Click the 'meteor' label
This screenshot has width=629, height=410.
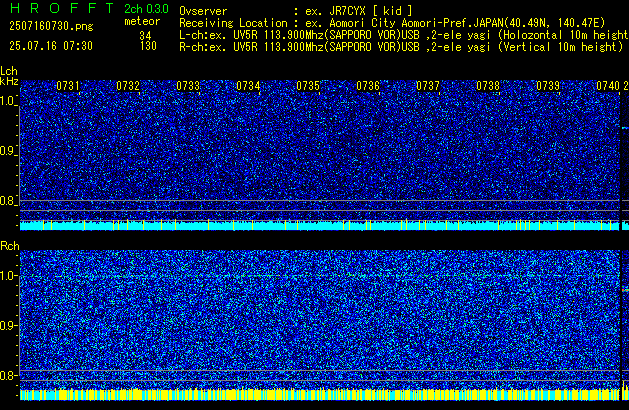[142, 21]
